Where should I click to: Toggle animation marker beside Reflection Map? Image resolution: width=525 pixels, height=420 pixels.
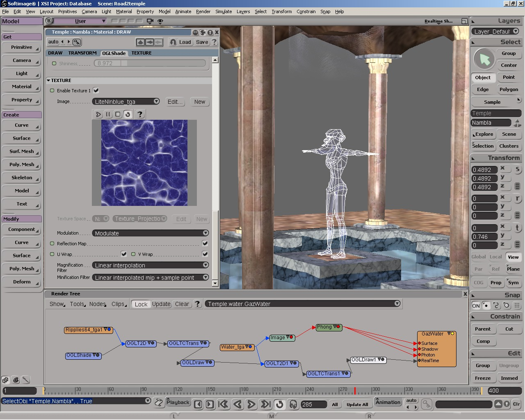pos(52,243)
